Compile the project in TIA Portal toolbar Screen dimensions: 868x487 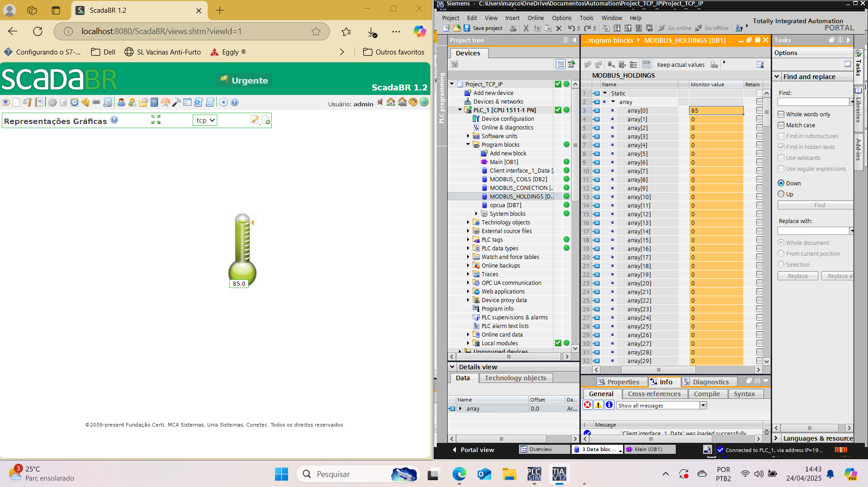pyautogui.click(x=606, y=28)
